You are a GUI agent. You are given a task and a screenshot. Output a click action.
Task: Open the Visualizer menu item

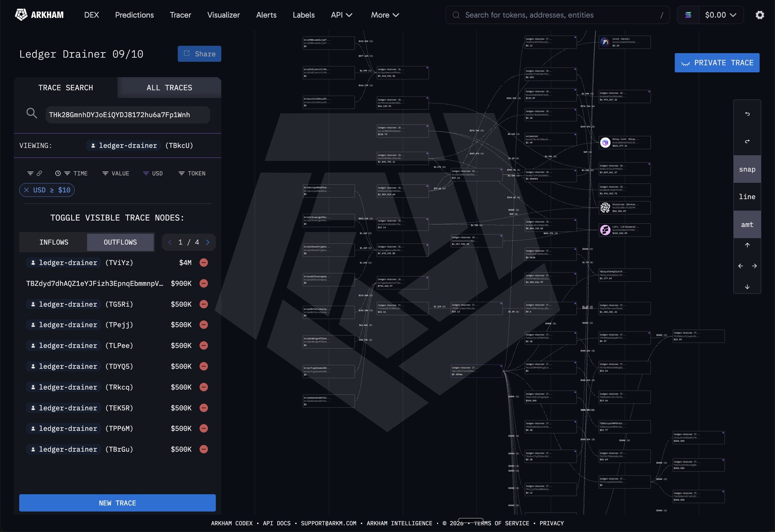(224, 15)
